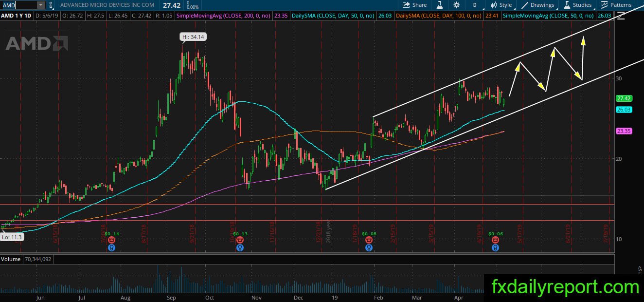This screenshot has width=644, height=302.
Task: Expand the collapsed side panel arrow at right edge
Action: point(640,268)
